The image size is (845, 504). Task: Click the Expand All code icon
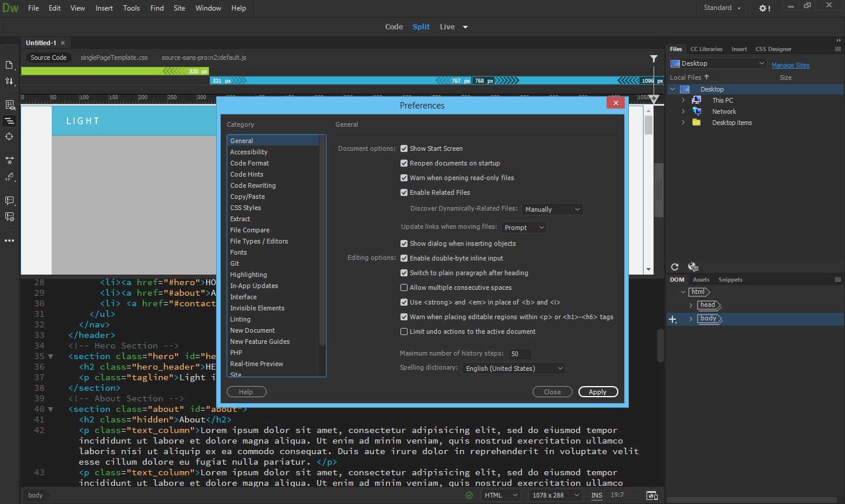click(x=9, y=160)
